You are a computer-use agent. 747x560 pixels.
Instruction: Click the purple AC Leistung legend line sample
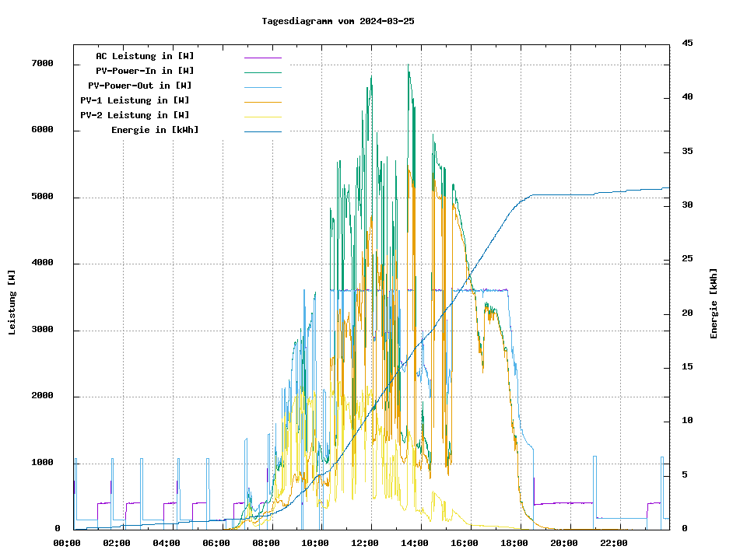click(x=262, y=57)
